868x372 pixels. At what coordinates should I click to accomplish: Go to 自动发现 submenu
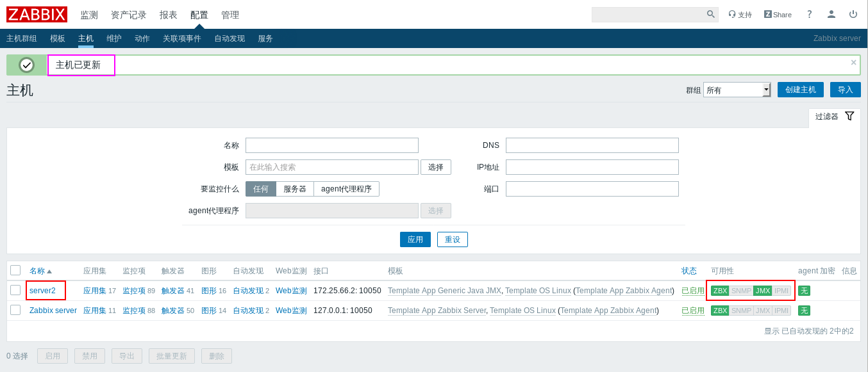click(x=230, y=38)
